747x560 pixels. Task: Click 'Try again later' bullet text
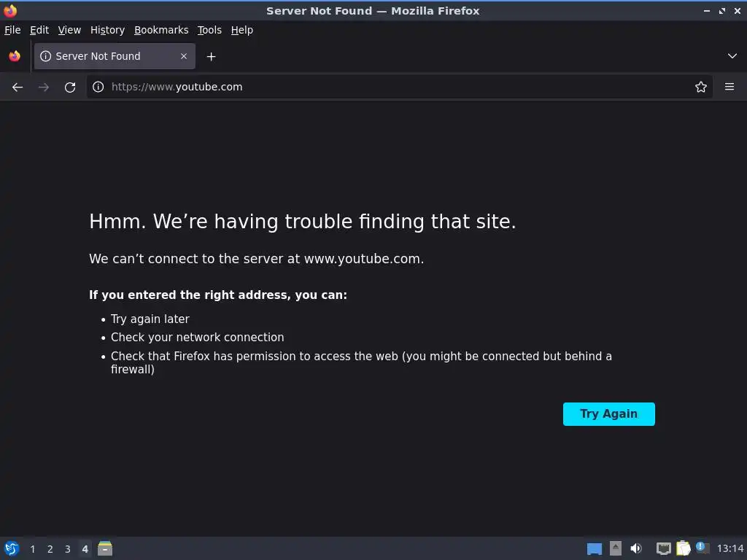click(150, 319)
